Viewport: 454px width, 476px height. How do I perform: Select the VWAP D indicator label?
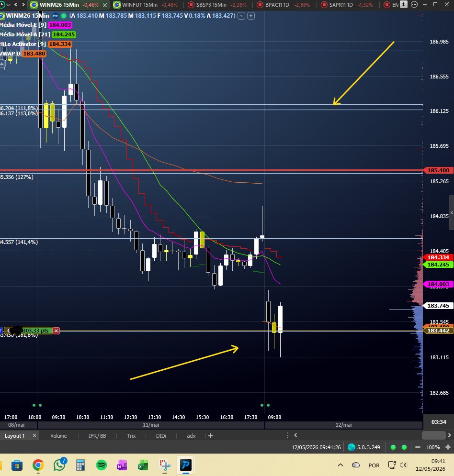coord(11,54)
